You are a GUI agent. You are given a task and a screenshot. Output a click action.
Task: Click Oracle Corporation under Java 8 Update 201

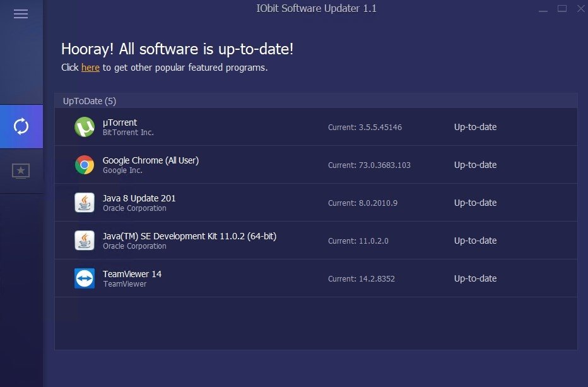point(134,208)
